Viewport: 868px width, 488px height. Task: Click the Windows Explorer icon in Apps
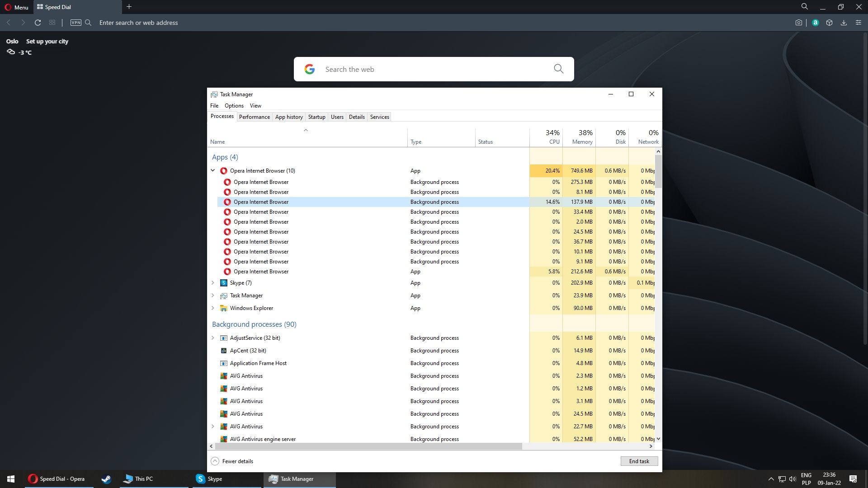[224, 308]
